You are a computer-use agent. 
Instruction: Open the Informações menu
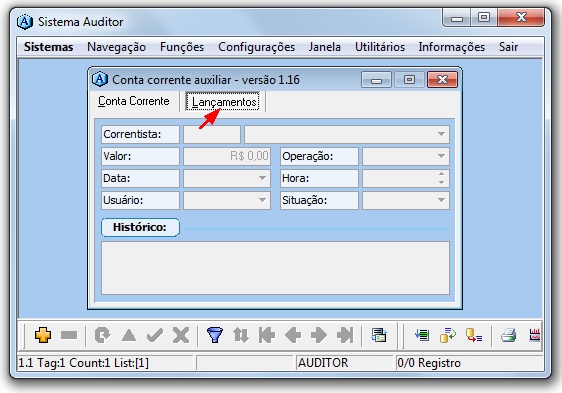(x=452, y=47)
